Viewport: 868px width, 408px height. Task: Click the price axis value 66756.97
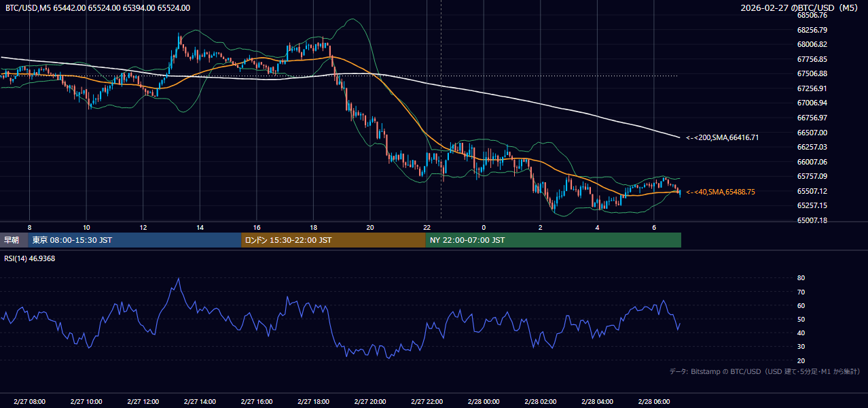[x=812, y=118]
